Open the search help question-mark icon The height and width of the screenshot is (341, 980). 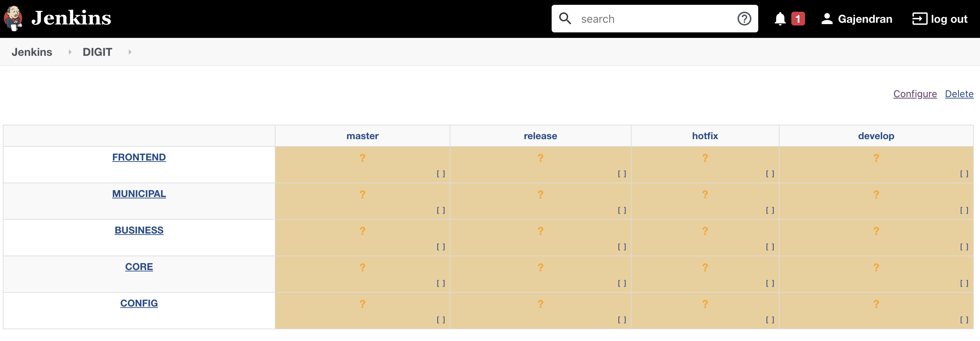(x=744, y=19)
